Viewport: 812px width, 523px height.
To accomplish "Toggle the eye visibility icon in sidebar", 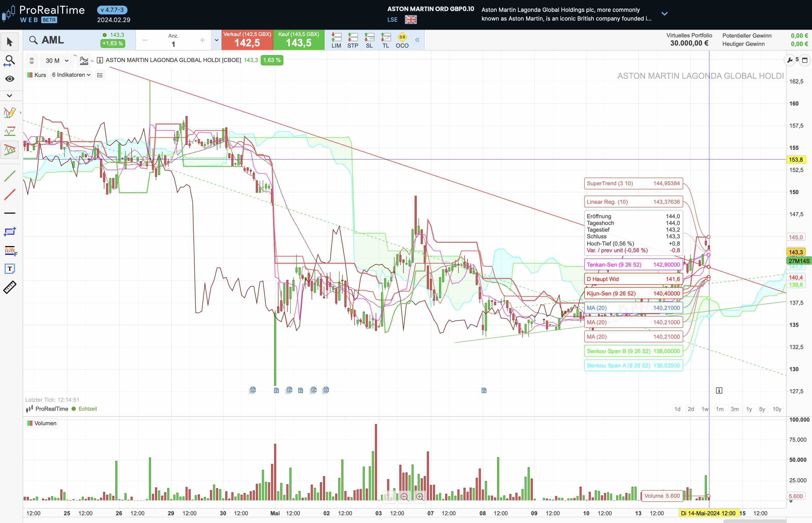I will coord(10,79).
